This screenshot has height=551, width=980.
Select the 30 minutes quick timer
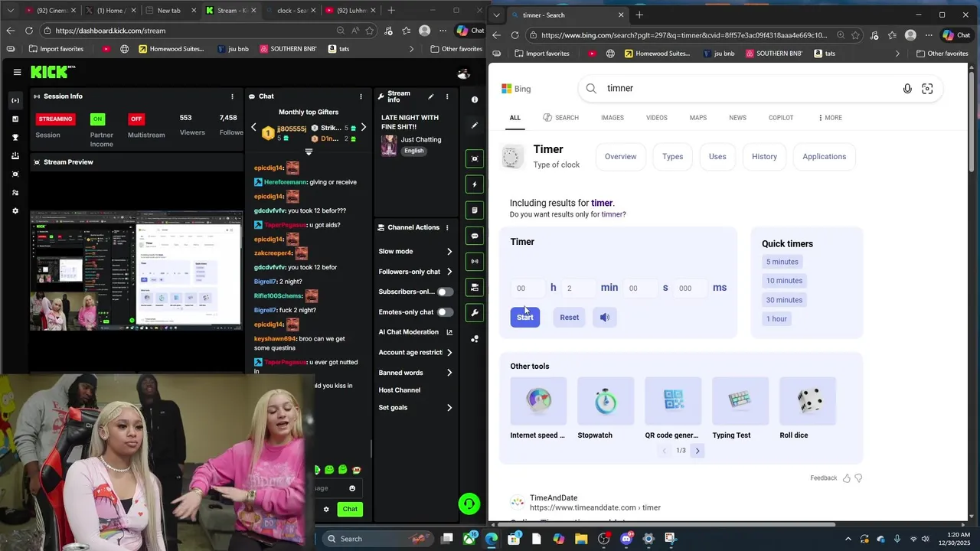tap(785, 300)
